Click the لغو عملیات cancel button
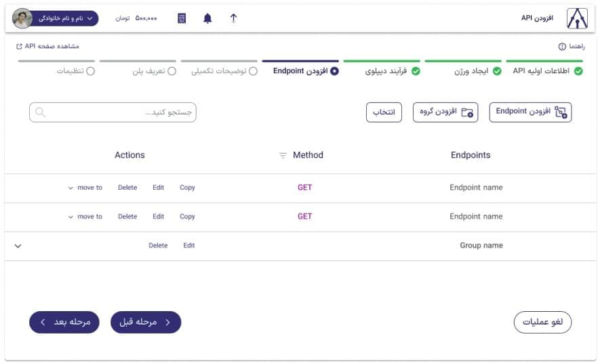This screenshot has width=600, height=364. [542, 322]
